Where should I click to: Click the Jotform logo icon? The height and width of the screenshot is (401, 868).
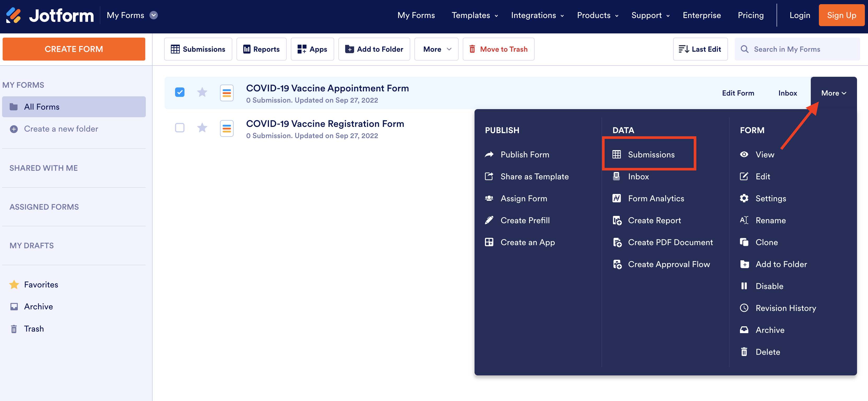[14, 15]
